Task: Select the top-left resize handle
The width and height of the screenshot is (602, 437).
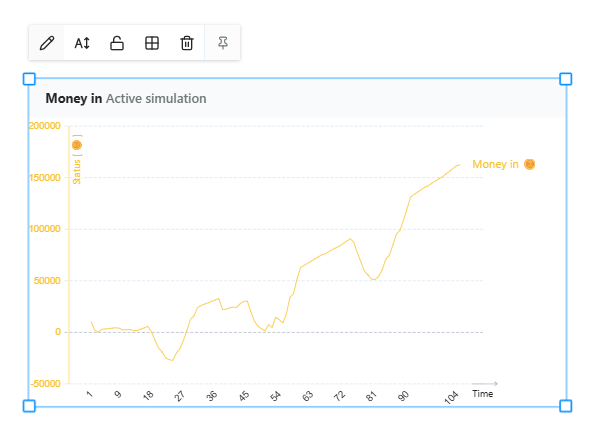Action: (x=29, y=79)
